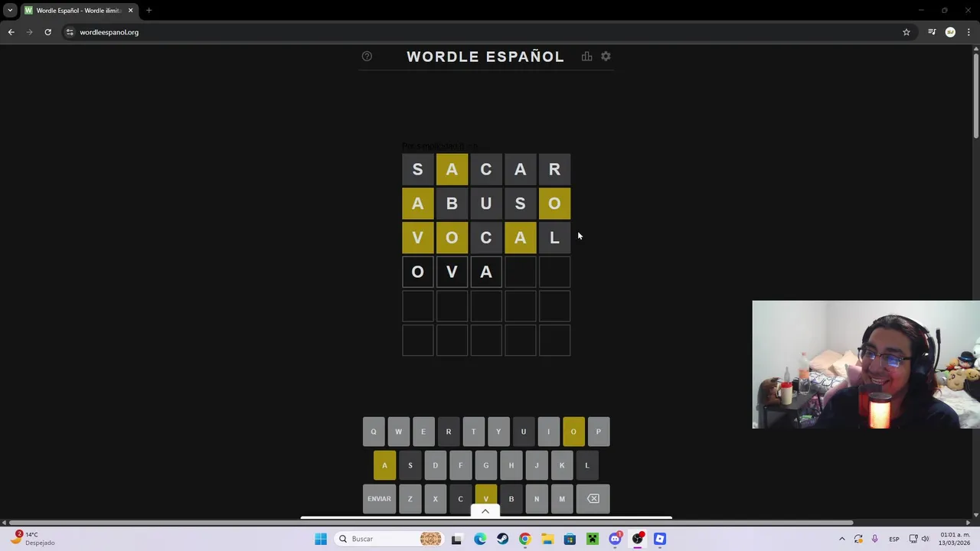Switch to Google Chrome on the taskbar
Image resolution: width=980 pixels, height=551 pixels.
pyautogui.click(x=524, y=539)
